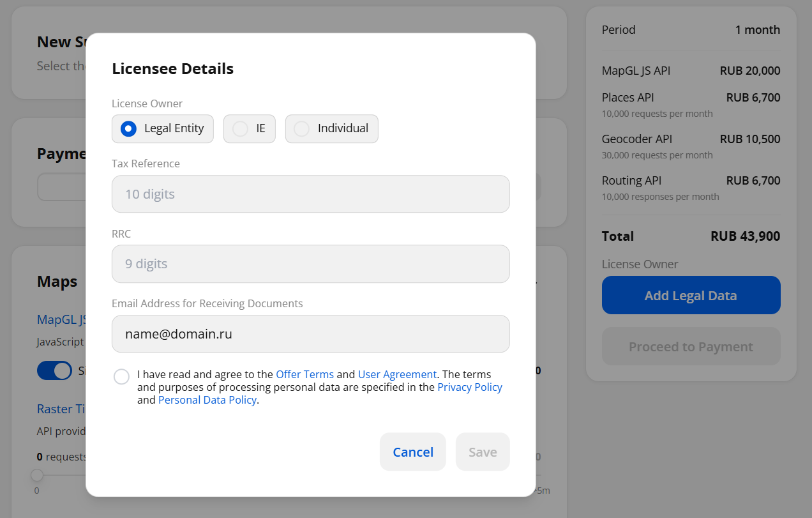Click the email address for documents field
This screenshot has width=812, height=518.
pos(310,333)
